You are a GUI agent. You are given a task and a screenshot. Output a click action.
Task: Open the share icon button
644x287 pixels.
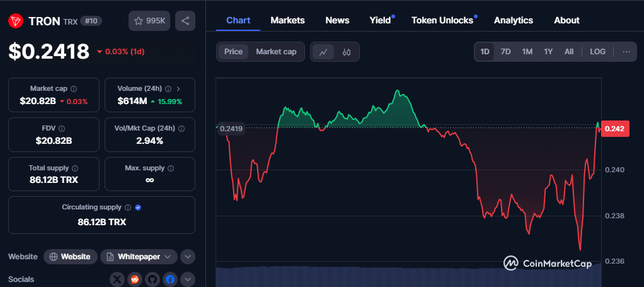tap(185, 21)
